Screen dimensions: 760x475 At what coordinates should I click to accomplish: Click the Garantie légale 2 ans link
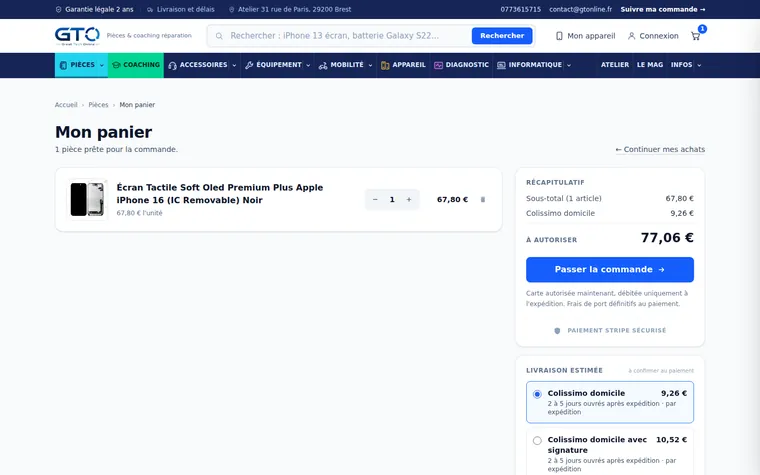pyautogui.click(x=95, y=10)
